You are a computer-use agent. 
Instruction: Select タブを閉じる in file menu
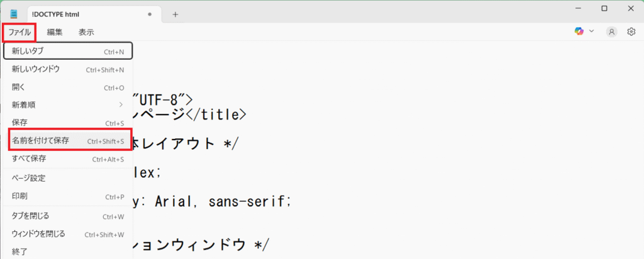tap(68, 216)
